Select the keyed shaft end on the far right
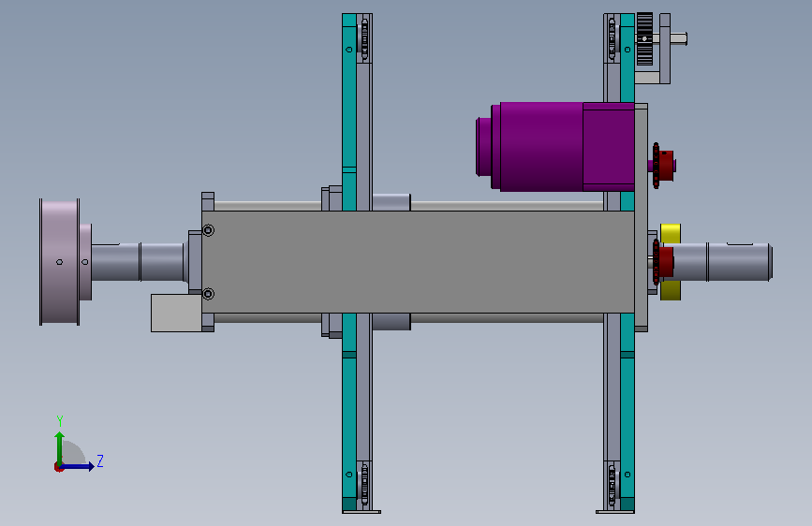812x526 pixels. point(740,262)
